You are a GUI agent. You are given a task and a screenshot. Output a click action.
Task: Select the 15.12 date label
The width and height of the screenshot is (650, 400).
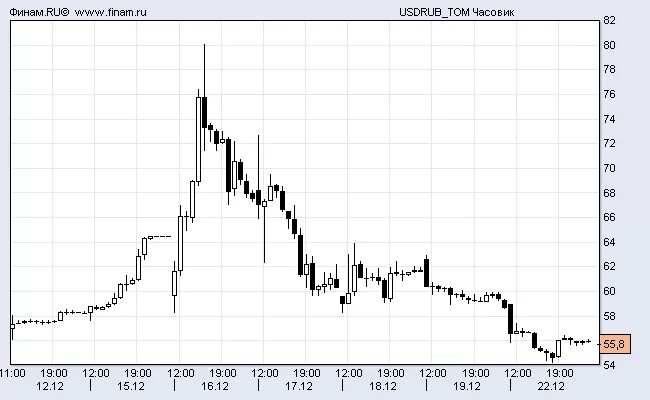point(131,386)
